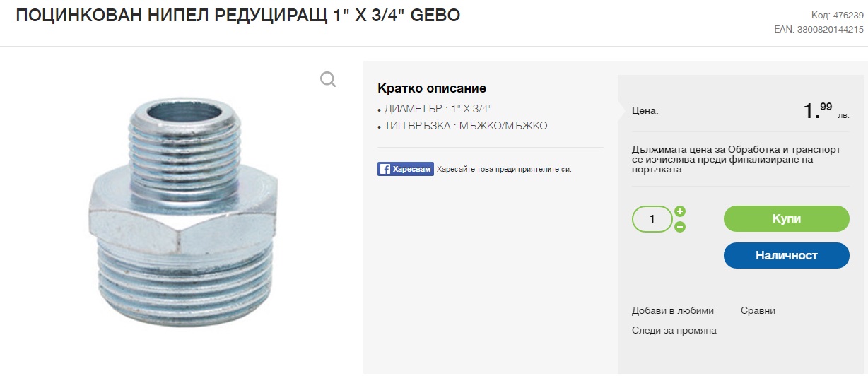The width and height of the screenshot is (868, 376).
Task: Click the Facebook f logo icon
Action: (x=385, y=169)
